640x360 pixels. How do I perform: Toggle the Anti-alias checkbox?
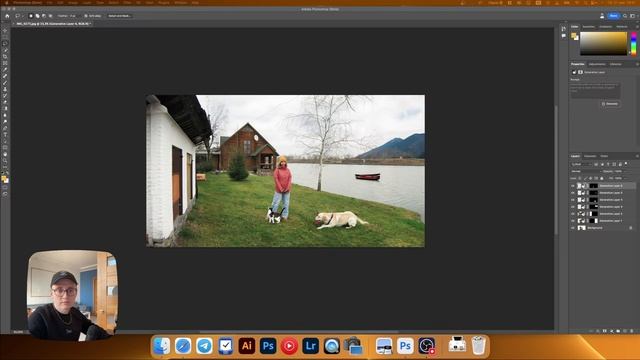pos(86,16)
